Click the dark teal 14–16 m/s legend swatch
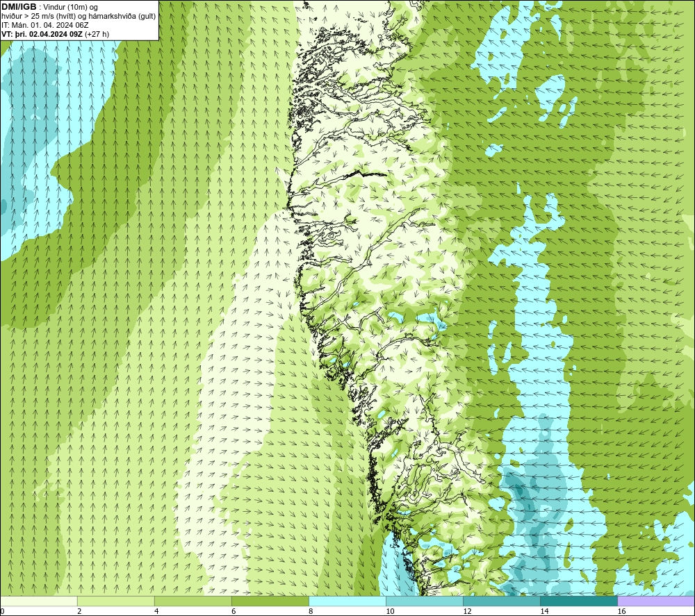The height and width of the screenshot is (616, 695). coord(579,601)
